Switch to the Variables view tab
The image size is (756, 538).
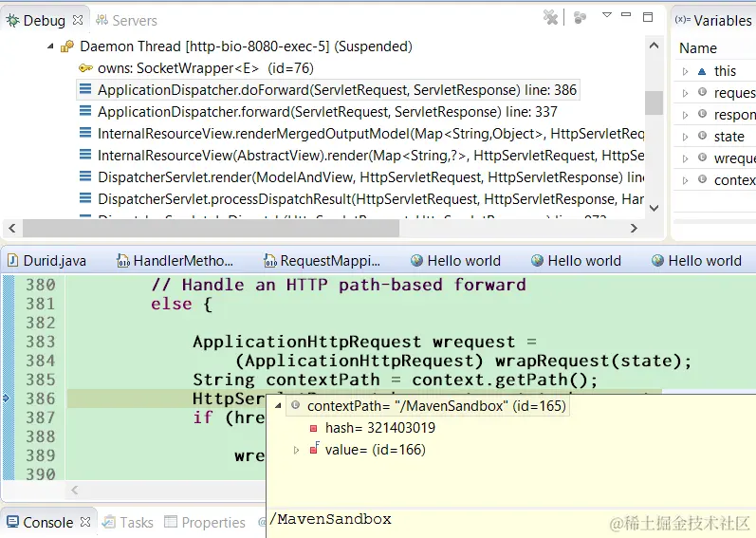[713, 20]
